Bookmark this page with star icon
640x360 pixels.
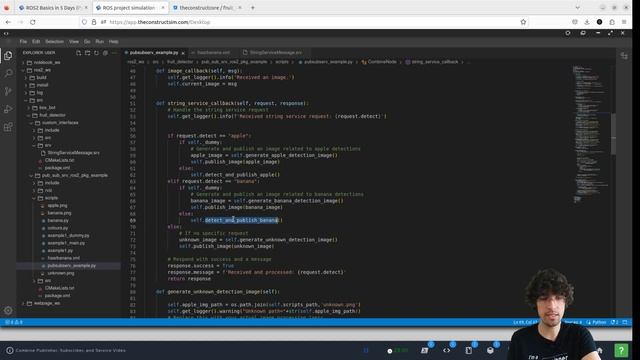(x=523, y=22)
